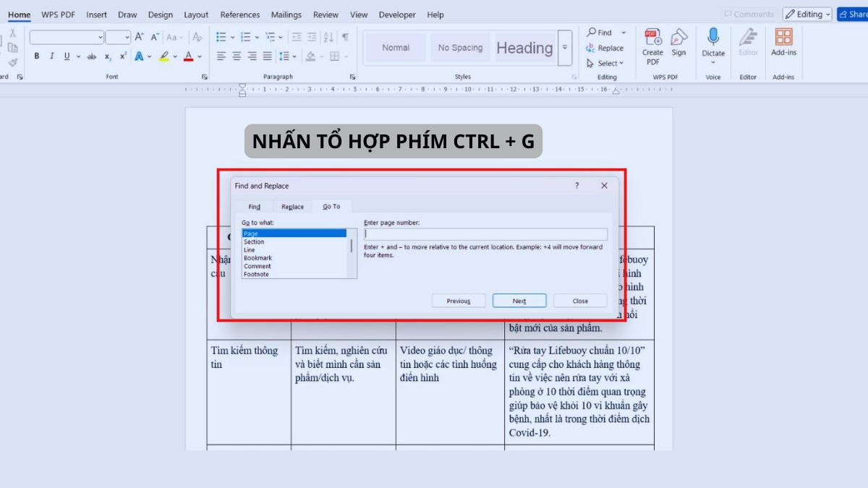Increase the font size

140,37
